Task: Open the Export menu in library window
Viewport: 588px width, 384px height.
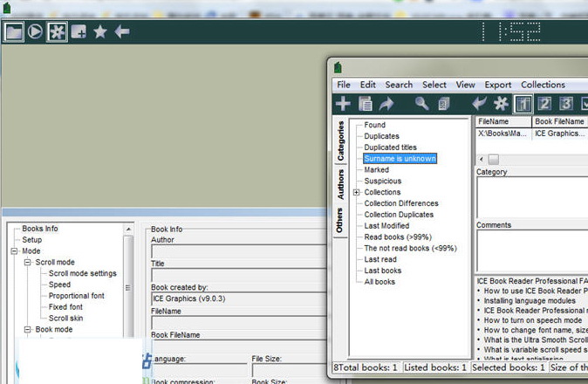Action: (497, 85)
